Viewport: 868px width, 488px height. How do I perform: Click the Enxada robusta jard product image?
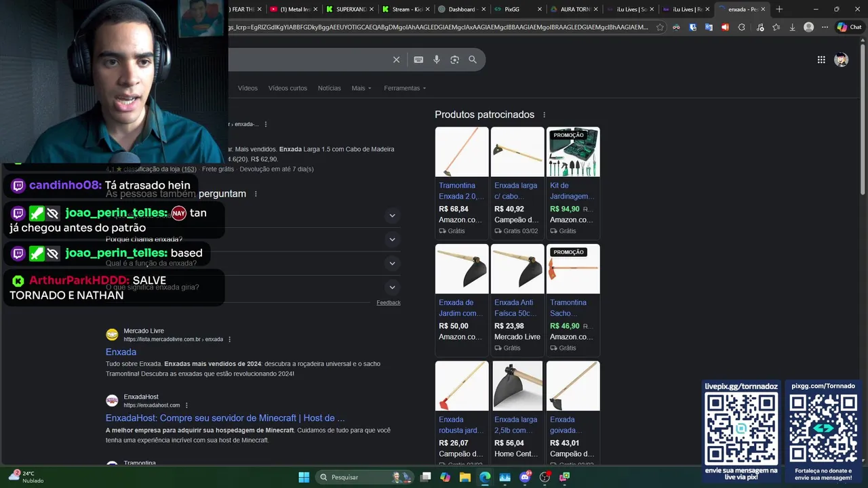tap(462, 386)
